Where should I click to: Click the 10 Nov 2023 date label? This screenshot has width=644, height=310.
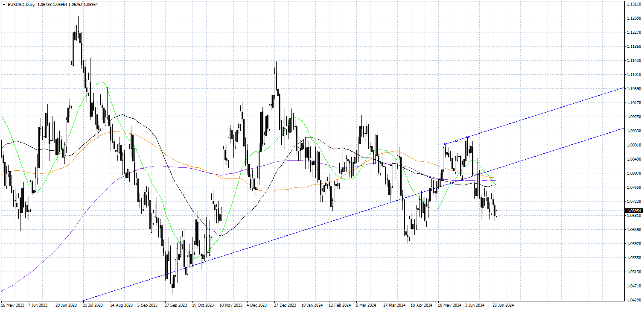(x=231, y=305)
